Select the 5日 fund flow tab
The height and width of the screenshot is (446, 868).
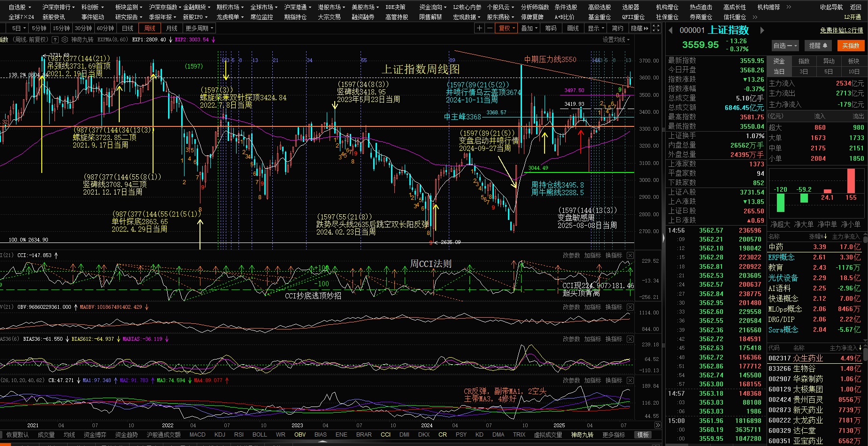click(829, 71)
